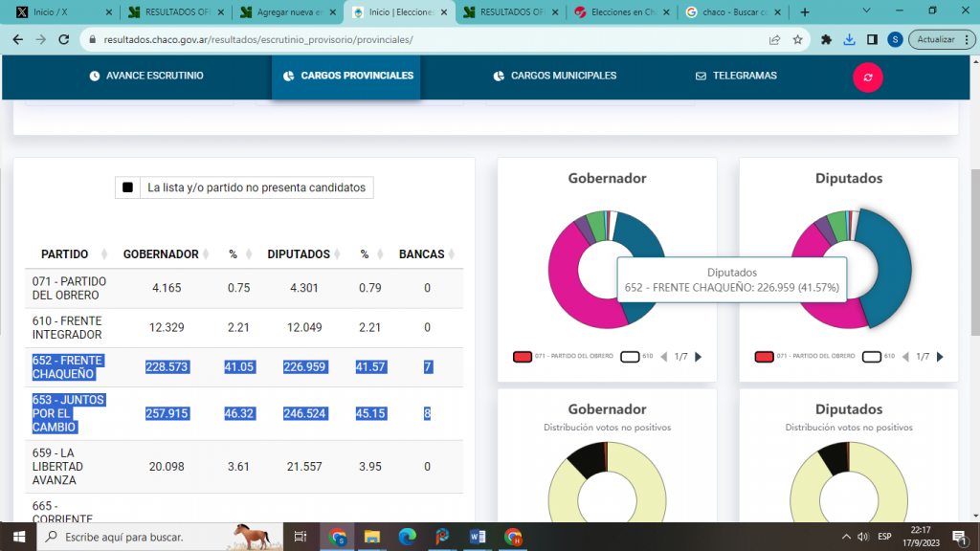980x551 pixels.
Task: Open the Cargos Municipales tab
Action: click(x=554, y=76)
